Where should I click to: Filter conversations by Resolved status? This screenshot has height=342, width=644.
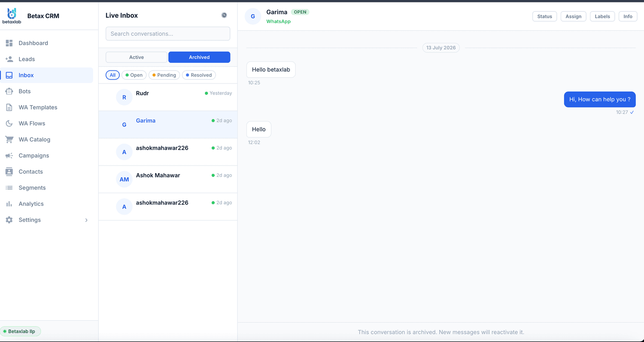coord(199,75)
